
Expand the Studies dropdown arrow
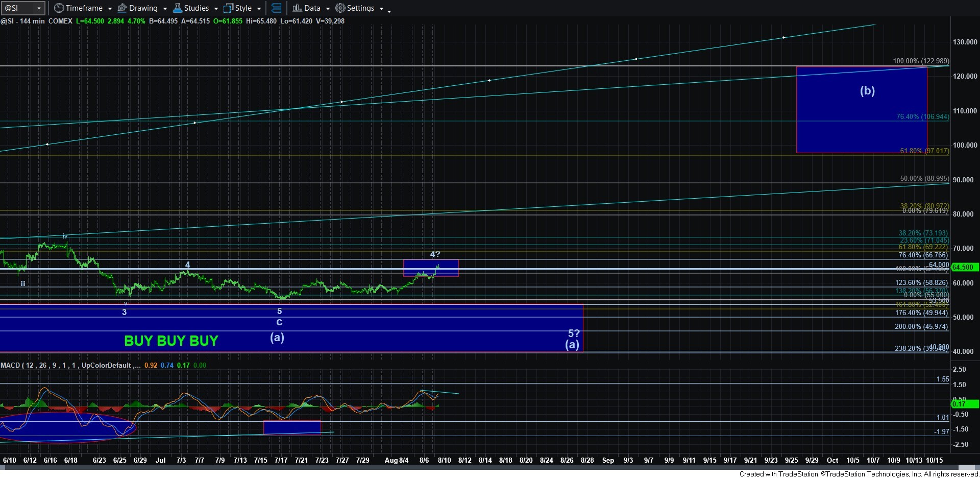[216, 9]
